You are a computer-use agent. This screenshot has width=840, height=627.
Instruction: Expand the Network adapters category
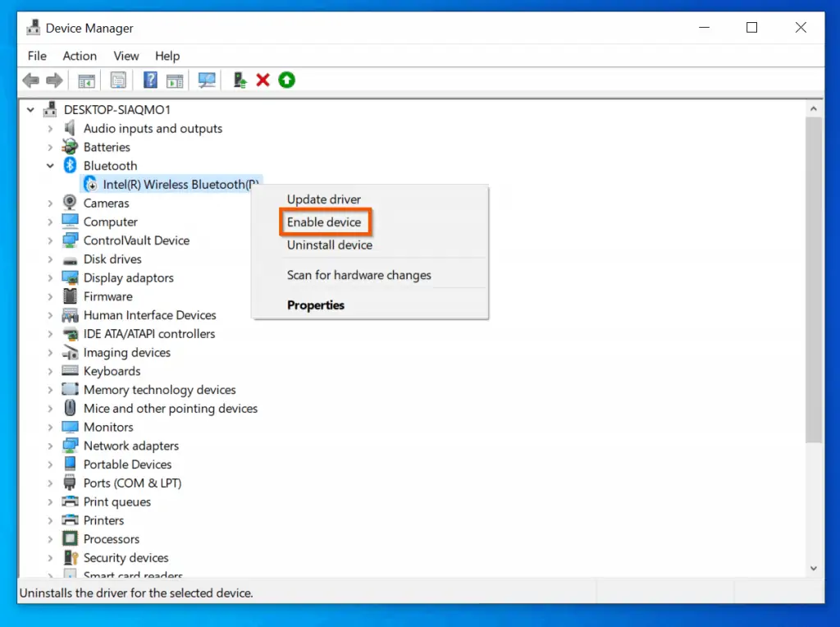(x=51, y=446)
